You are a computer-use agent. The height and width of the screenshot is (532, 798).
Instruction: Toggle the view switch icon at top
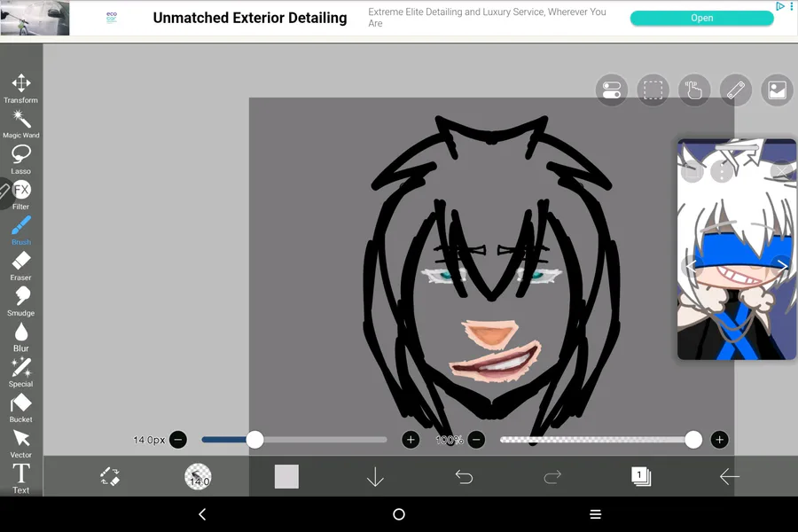611,90
